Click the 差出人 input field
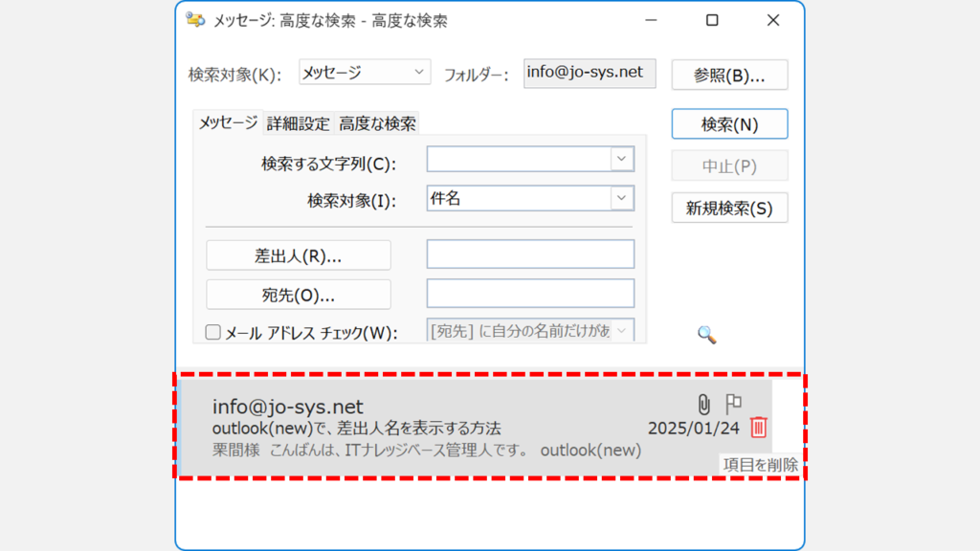980x551 pixels. (x=530, y=253)
